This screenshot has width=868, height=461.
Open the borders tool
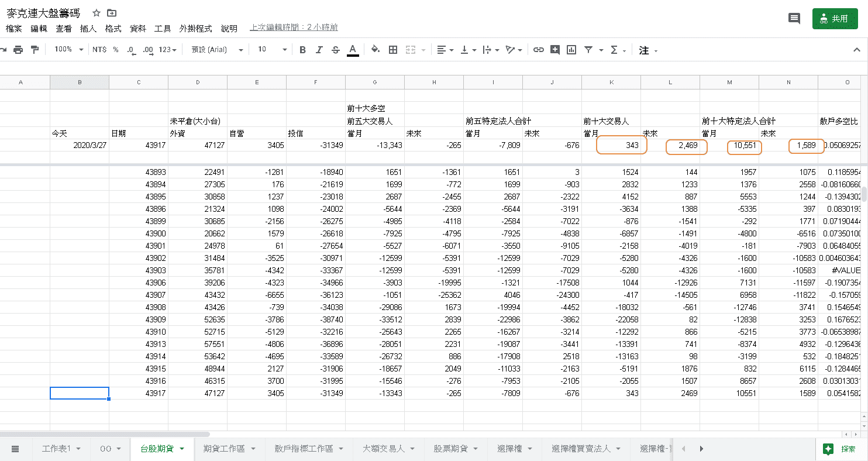coord(393,50)
